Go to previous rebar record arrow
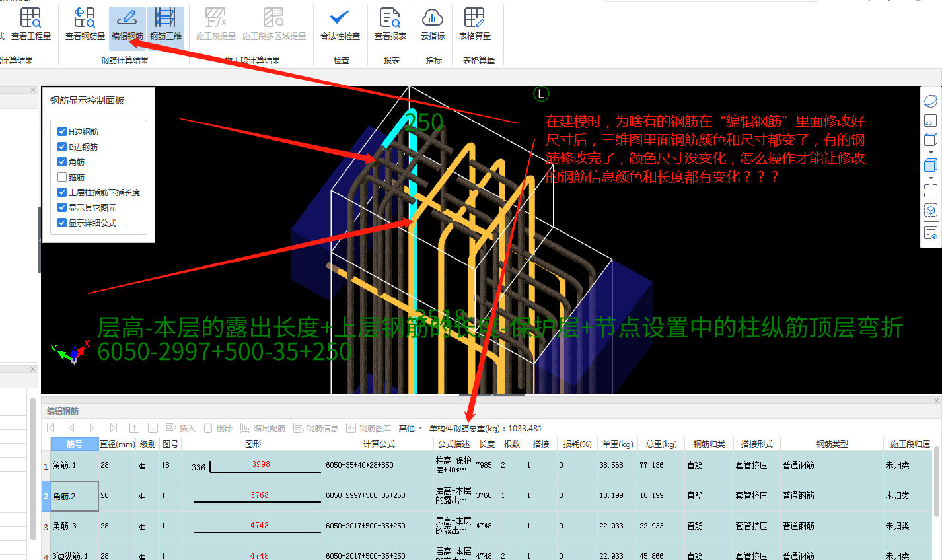 click(71, 428)
